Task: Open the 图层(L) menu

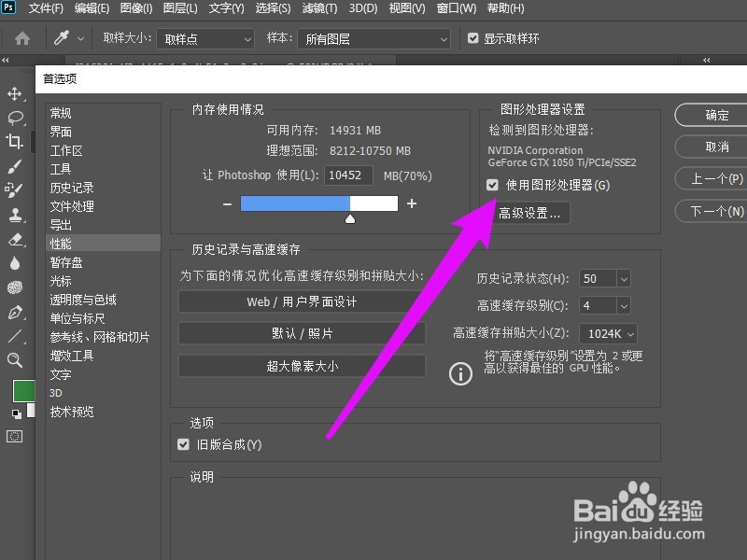Action: [x=180, y=8]
